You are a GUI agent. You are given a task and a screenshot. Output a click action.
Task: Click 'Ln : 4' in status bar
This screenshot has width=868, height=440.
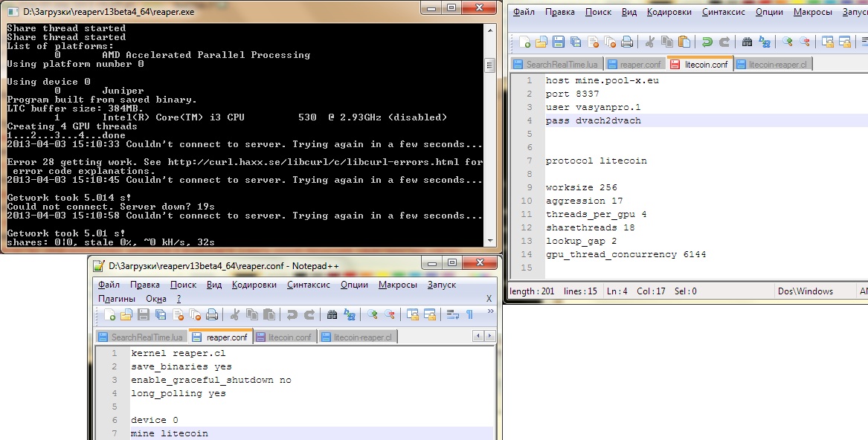[617, 291]
